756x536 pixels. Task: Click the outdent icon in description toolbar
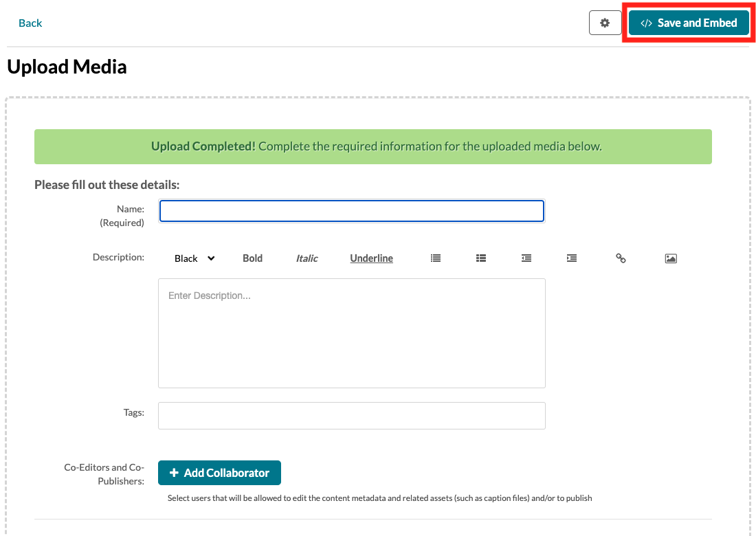click(x=526, y=258)
